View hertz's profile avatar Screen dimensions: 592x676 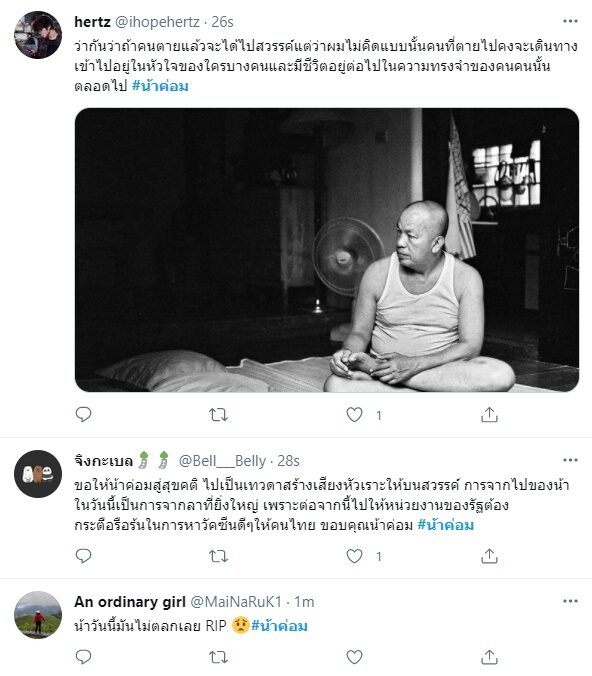(38, 35)
